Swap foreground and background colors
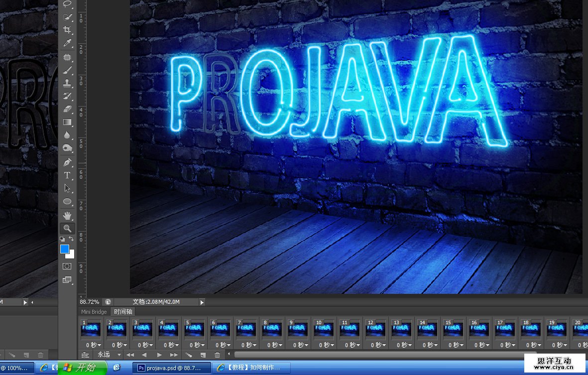 coord(71,240)
